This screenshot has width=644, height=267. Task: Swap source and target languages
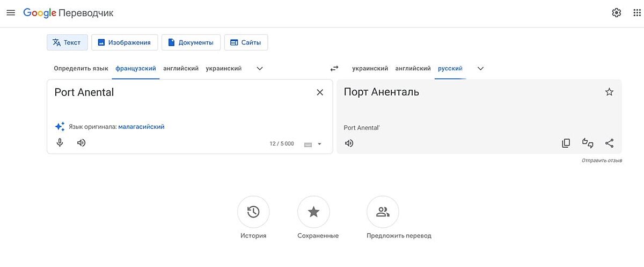(334, 69)
